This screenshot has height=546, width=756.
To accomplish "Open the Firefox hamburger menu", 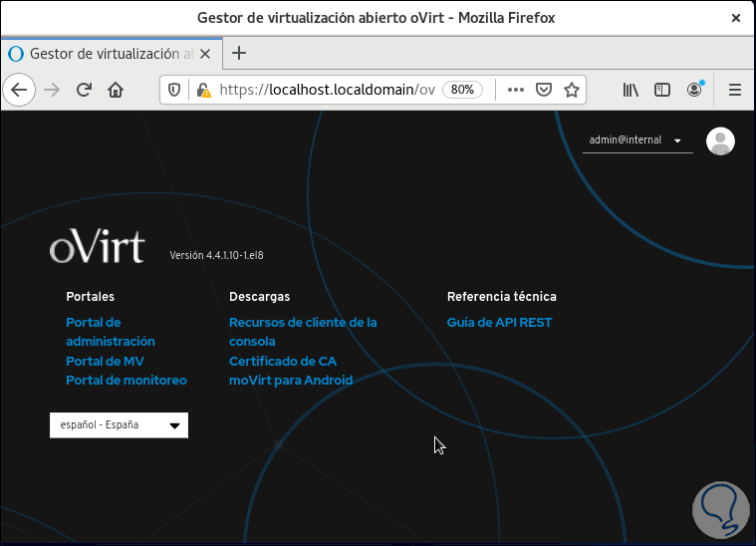I will coord(735,90).
